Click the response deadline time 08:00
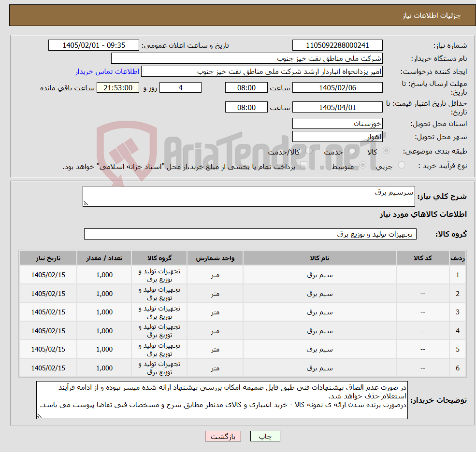Screen dimensions: 476x452 tap(246, 88)
